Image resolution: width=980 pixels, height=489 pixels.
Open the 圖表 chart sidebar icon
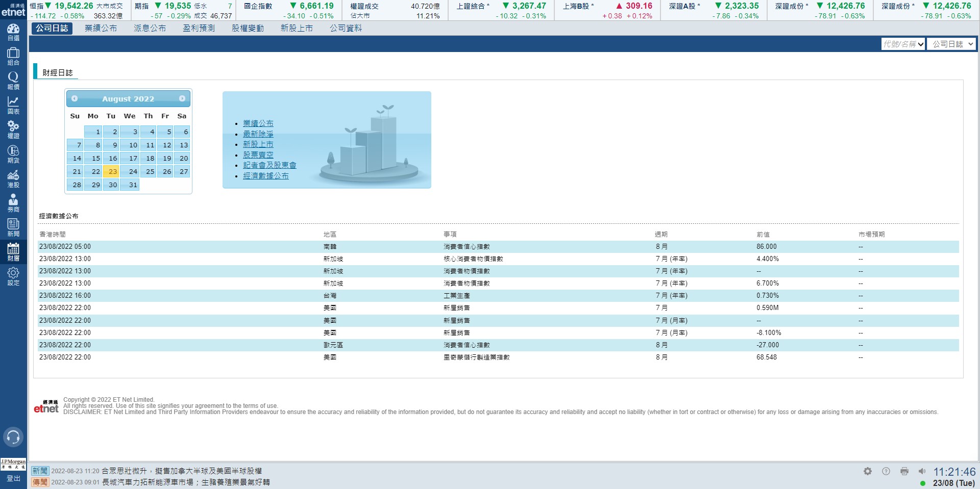(13, 105)
